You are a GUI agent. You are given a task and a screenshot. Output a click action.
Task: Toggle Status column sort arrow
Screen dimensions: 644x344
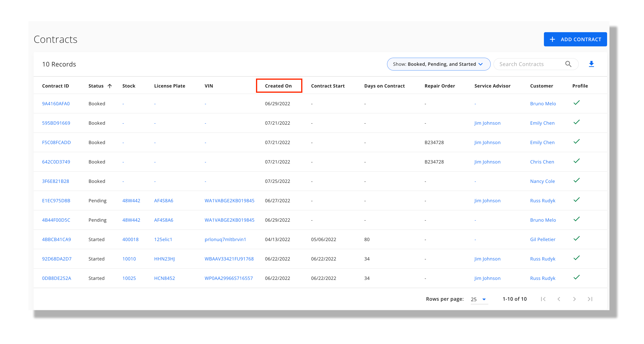(x=110, y=86)
